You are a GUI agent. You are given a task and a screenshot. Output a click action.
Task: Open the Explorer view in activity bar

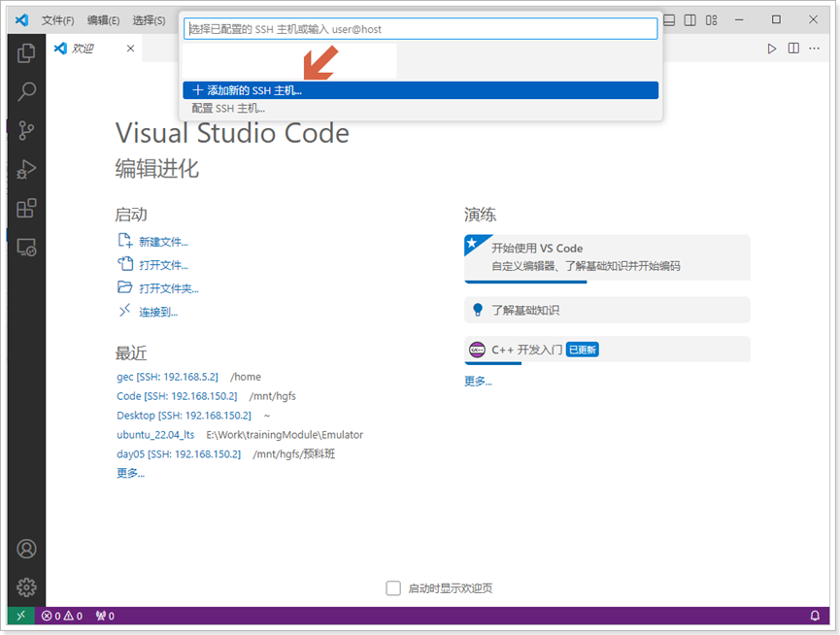pos(26,52)
